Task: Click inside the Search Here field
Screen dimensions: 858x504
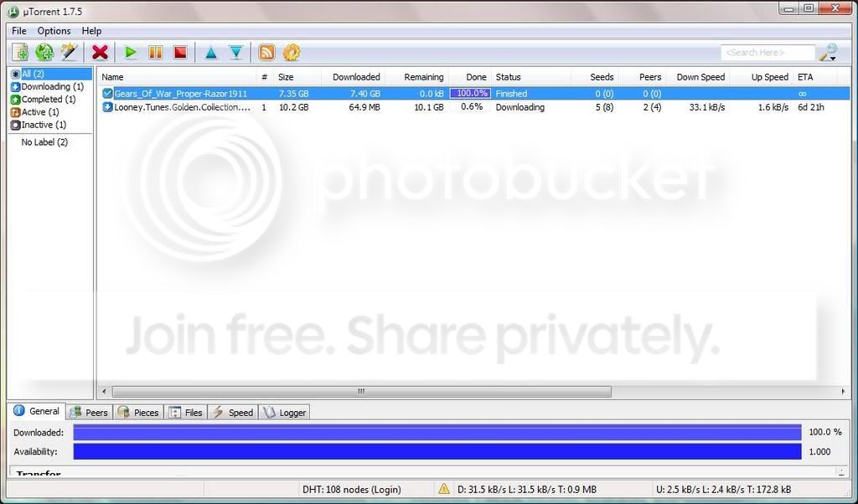Action: tap(768, 53)
